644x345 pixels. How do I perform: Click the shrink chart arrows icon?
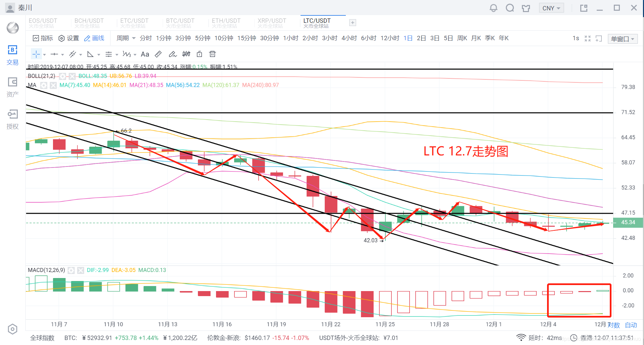click(x=588, y=39)
